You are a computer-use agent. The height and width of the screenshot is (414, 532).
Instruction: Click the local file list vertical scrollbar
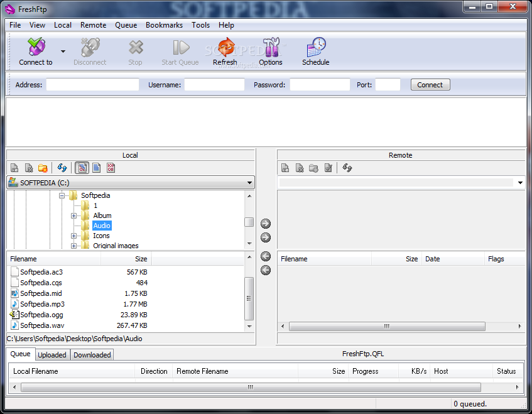(249, 298)
